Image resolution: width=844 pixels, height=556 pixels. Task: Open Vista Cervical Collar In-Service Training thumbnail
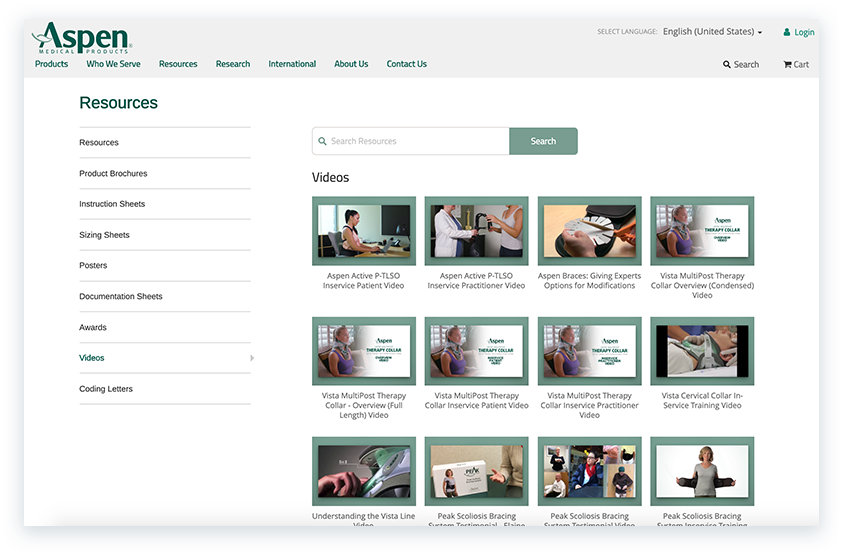pos(702,351)
